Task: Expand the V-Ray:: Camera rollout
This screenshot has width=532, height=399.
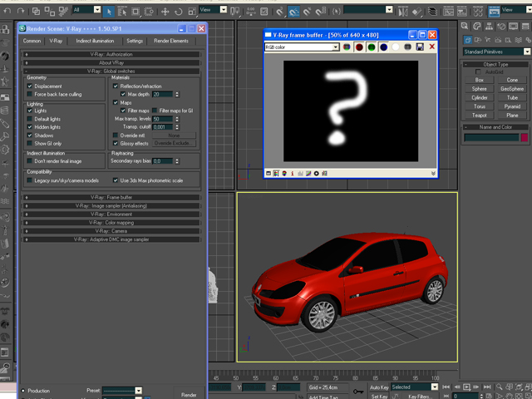Action: pos(111,231)
